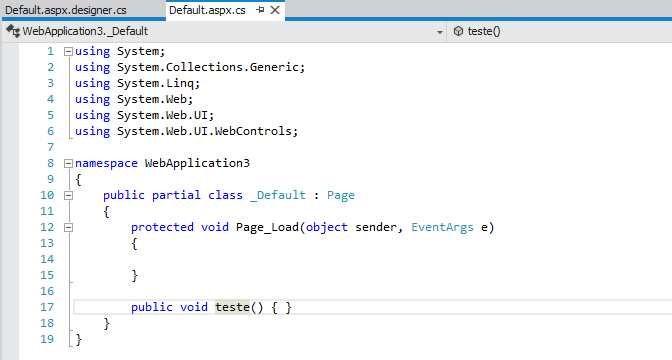The width and height of the screenshot is (672, 360).
Task: Click the 'class' keyword on line 10
Action: point(225,195)
